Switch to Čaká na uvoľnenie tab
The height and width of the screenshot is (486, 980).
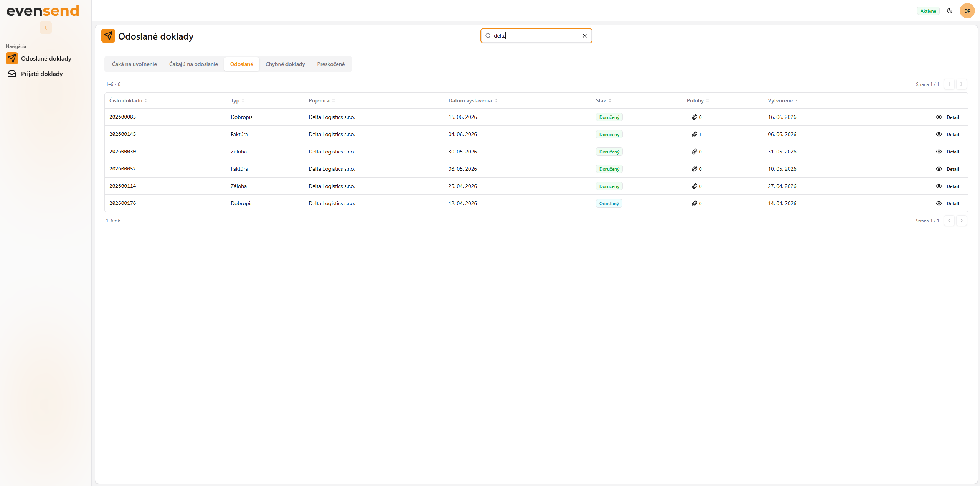[x=134, y=64]
